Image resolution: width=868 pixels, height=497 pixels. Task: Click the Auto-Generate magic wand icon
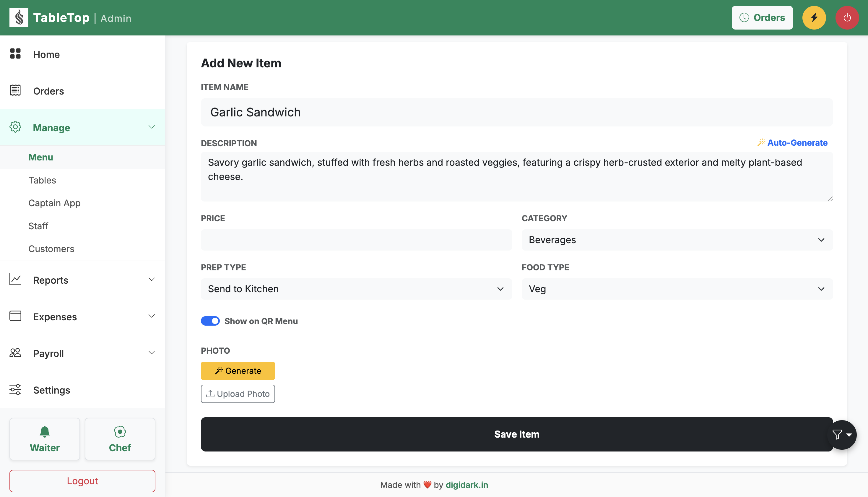[761, 142]
